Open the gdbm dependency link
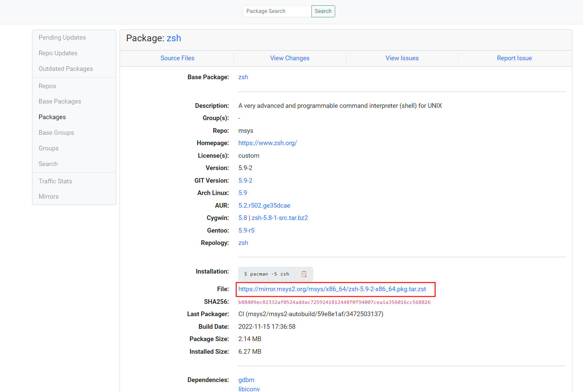Screen dimensions: 583x392 pos(246,380)
